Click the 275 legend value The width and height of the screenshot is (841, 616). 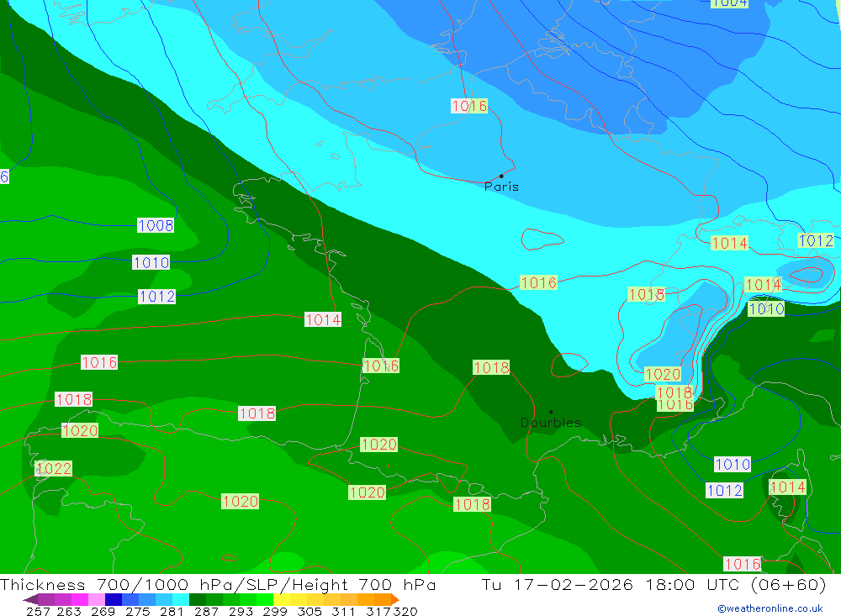pos(137,611)
